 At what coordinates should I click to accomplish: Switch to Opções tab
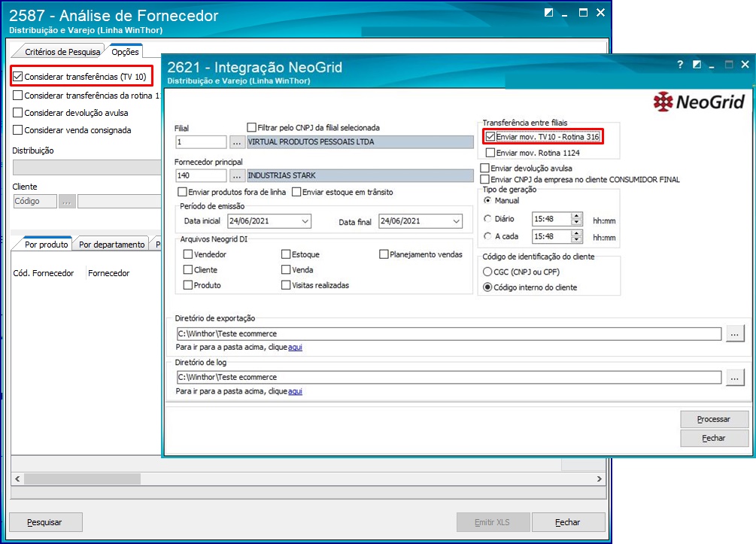(x=125, y=52)
